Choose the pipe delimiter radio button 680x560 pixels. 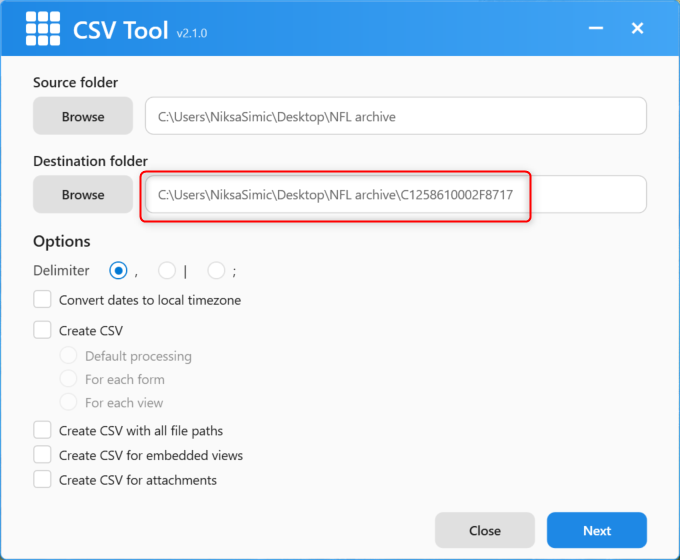click(168, 270)
